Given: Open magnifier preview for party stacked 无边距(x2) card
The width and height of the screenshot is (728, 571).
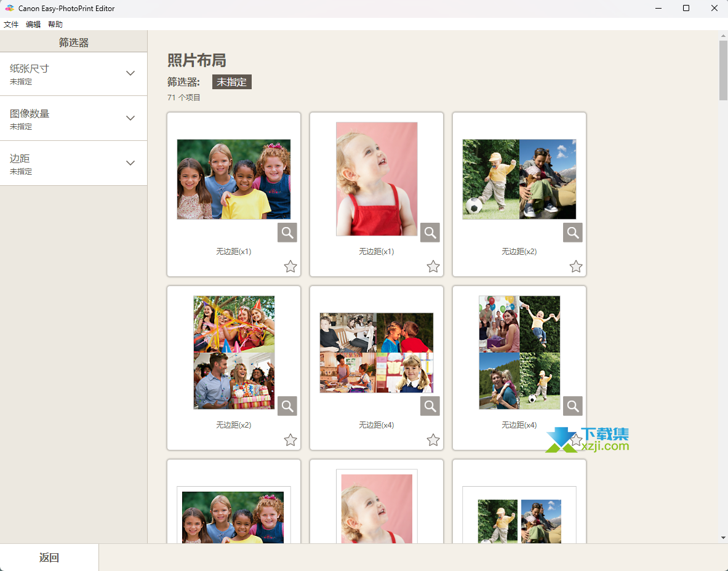Looking at the screenshot, I should click(287, 406).
